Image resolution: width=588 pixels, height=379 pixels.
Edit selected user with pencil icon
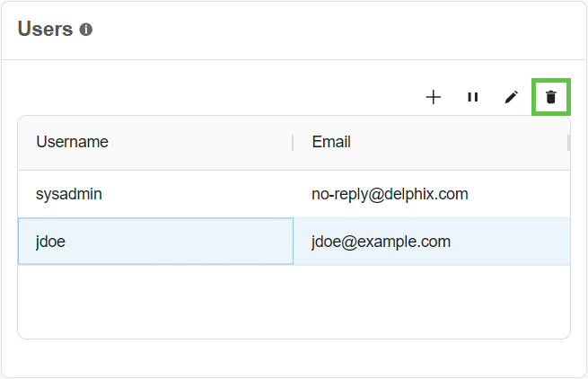pyautogui.click(x=512, y=97)
